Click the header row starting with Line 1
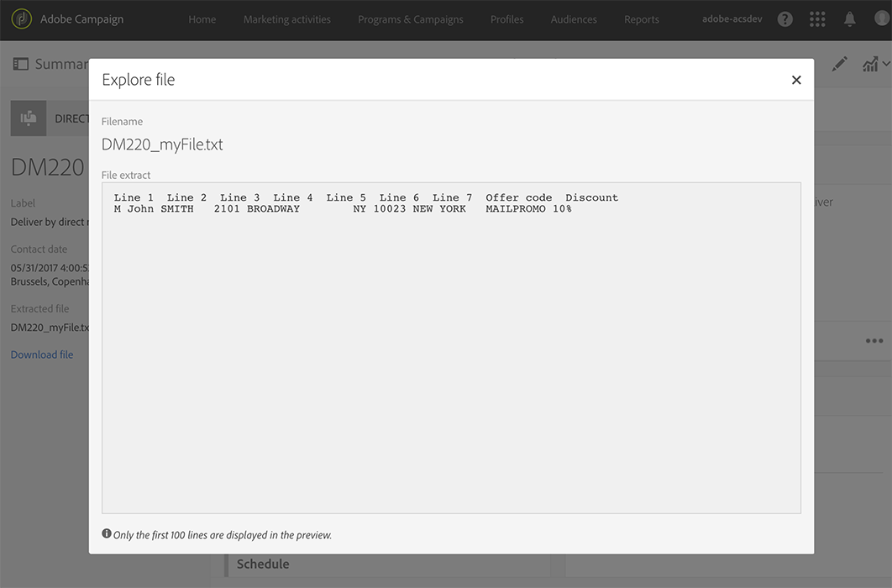The image size is (892, 588). [x=366, y=197]
